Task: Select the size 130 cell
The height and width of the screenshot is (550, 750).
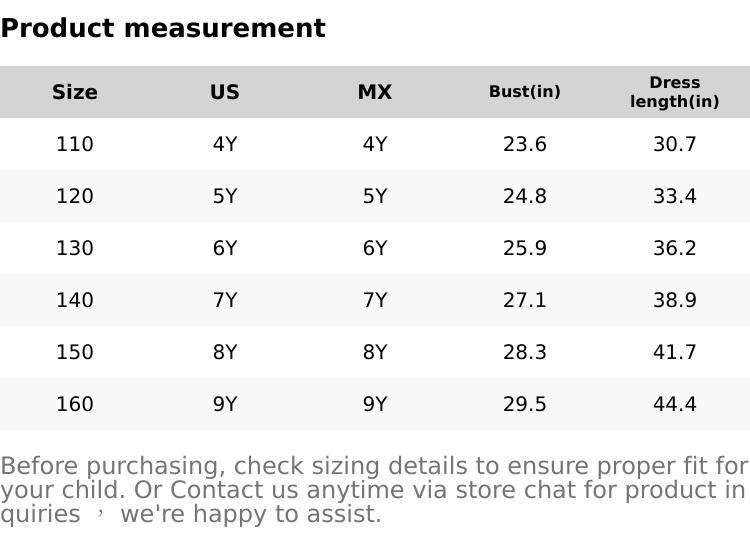Action: [75, 248]
